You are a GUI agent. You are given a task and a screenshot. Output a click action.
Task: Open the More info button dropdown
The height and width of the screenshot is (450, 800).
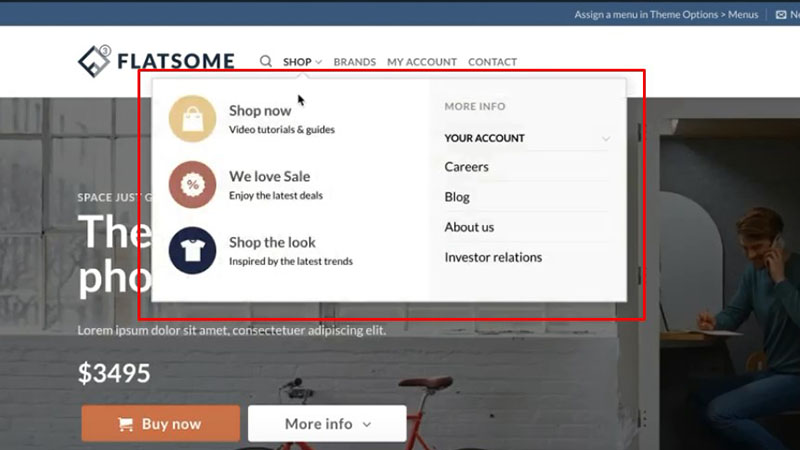[327, 423]
